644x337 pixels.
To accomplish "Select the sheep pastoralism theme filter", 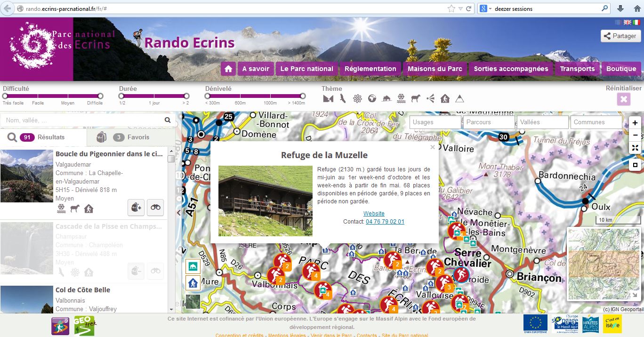I will [416, 98].
